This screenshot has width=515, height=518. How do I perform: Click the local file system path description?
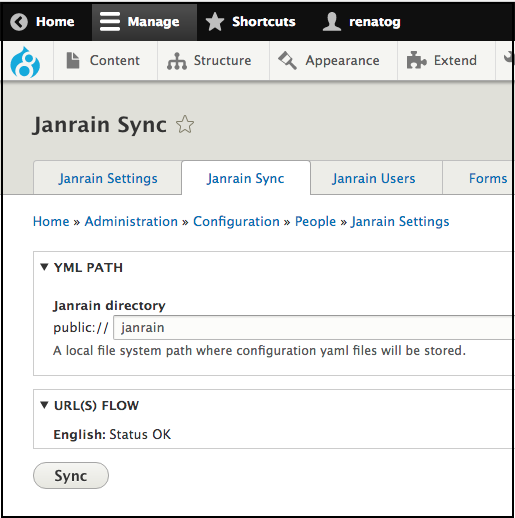(259, 351)
